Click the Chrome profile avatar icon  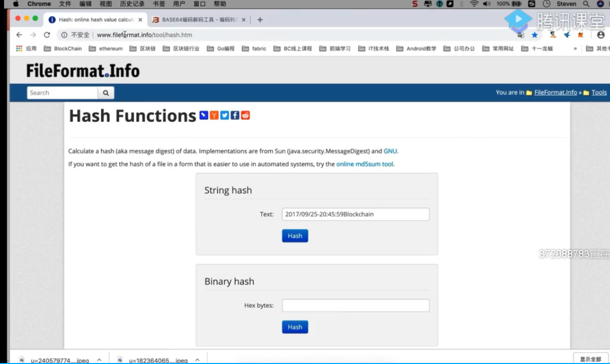[600, 35]
